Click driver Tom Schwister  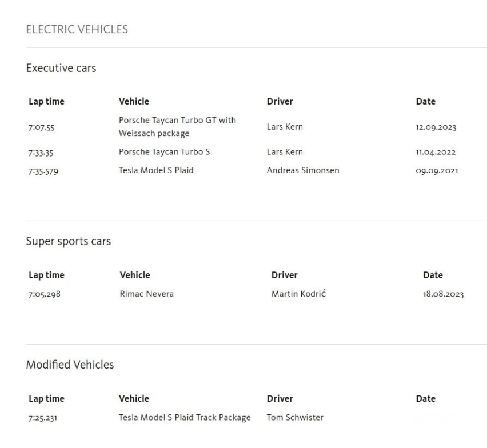tap(295, 418)
